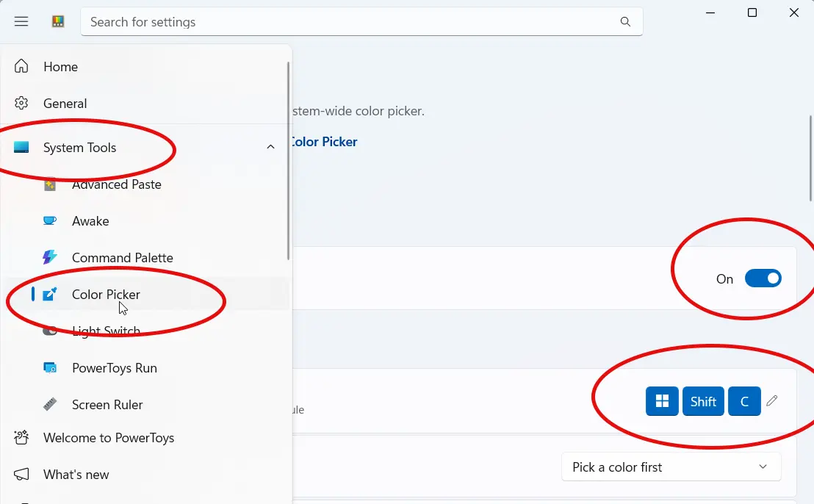Select Advanced Paste in the sidebar
The image size is (814, 504).
pyautogui.click(x=116, y=184)
